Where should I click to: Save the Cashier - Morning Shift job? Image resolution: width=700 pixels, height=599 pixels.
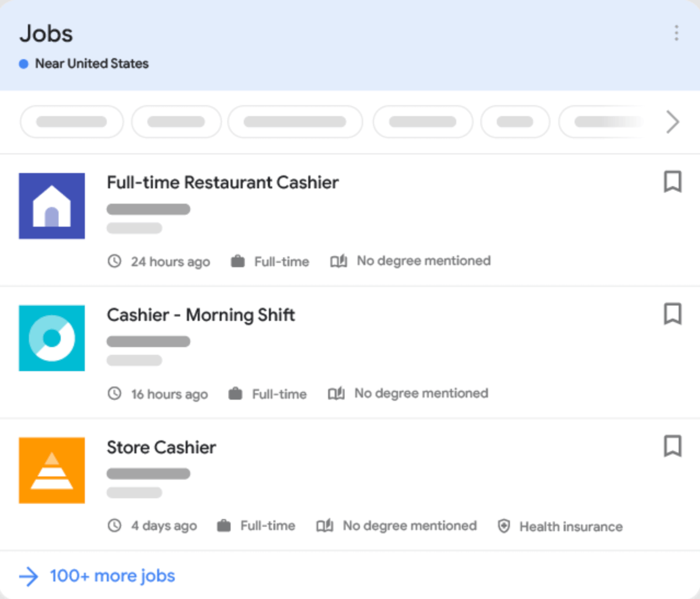tap(673, 314)
